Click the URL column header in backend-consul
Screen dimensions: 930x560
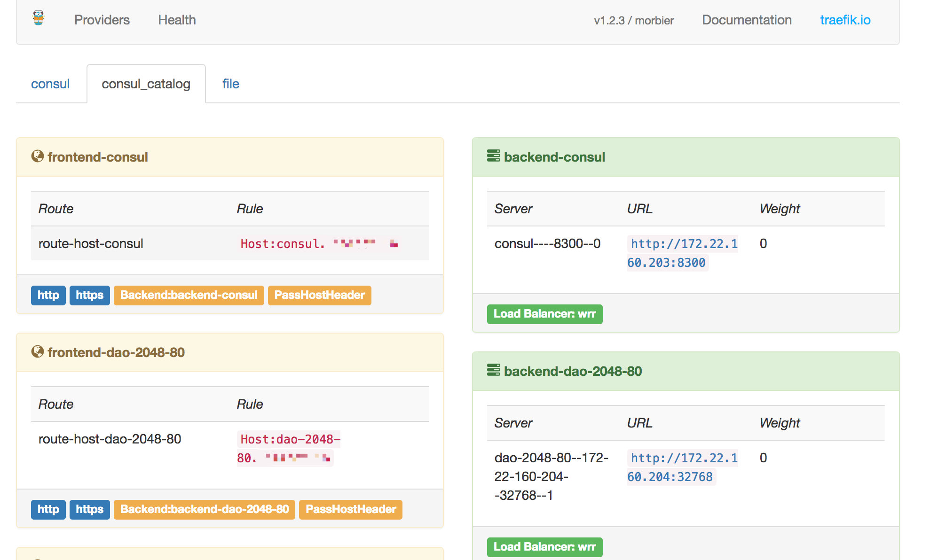click(640, 209)
